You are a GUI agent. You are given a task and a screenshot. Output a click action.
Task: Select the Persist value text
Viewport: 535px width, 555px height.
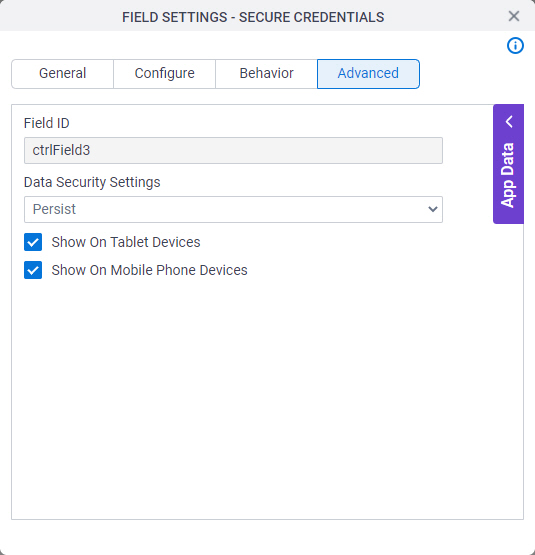coord(54,209)
